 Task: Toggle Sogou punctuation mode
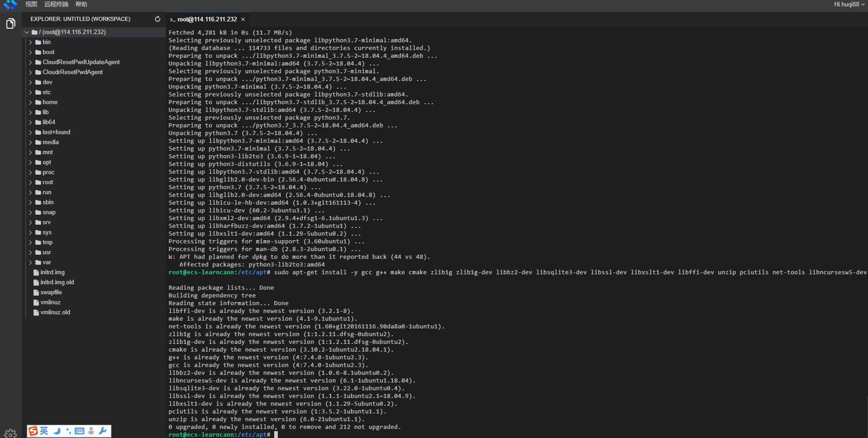[x=68, y=431]
